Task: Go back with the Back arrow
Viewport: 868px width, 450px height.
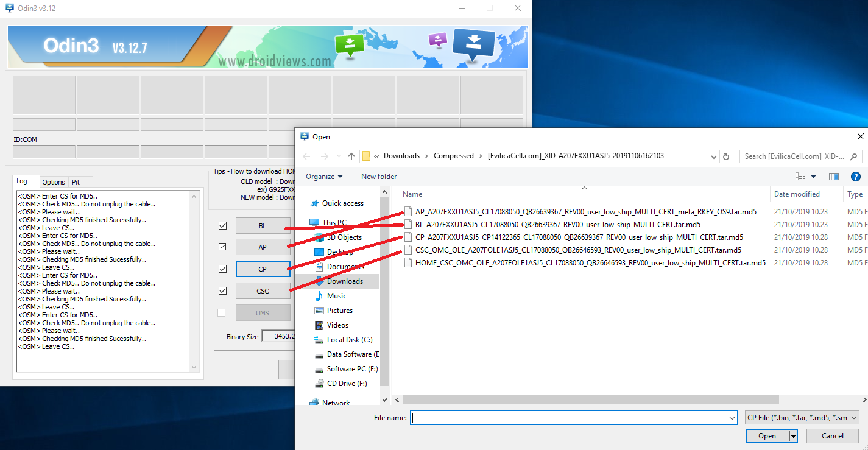Action: pos(307,156)
